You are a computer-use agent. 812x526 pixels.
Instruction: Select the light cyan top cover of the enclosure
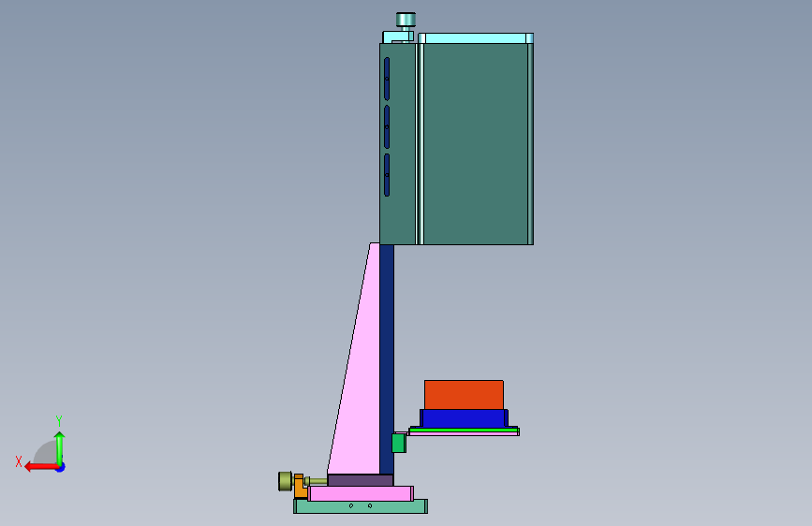pyautogui.click(x=476, y=38)
